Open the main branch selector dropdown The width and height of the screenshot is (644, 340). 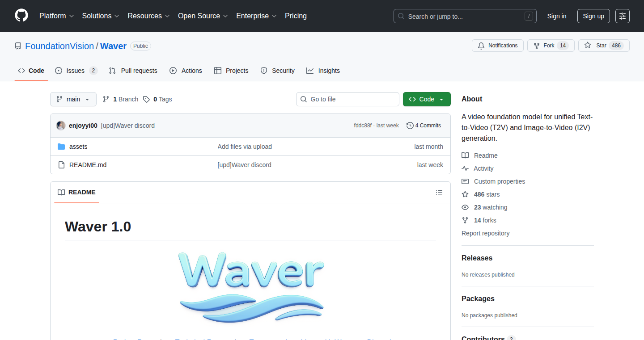tap(73, 99)
